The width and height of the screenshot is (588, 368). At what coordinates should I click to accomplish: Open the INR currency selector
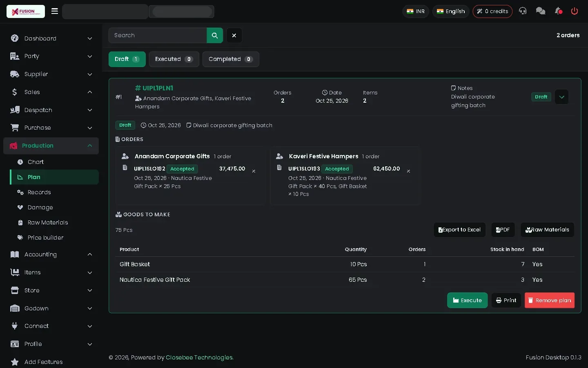pos(416,11)
